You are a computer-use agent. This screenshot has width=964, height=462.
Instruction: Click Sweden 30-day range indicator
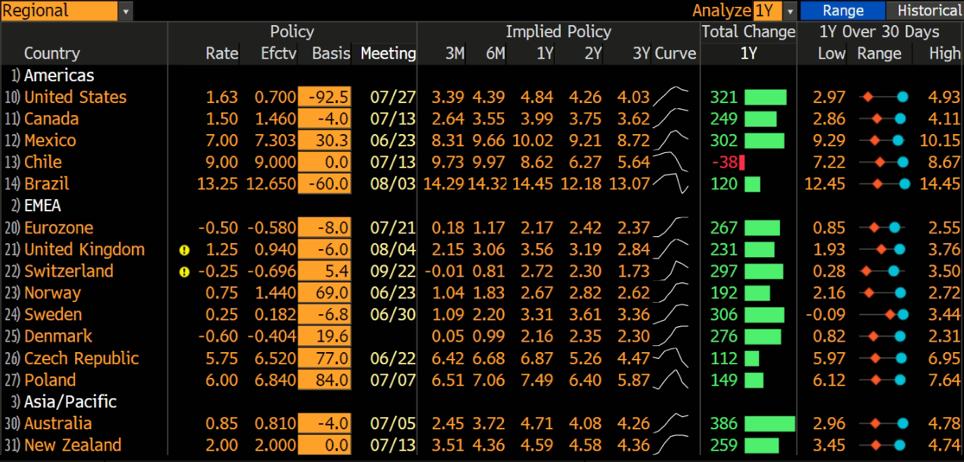(883, 314)
